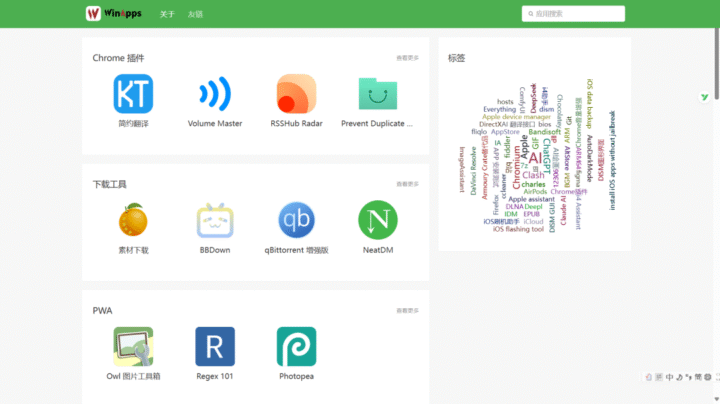This screenshot has width=720, height=404.
Task: Click the 简 simplified Chinese IME button
Action: [698, 377]
